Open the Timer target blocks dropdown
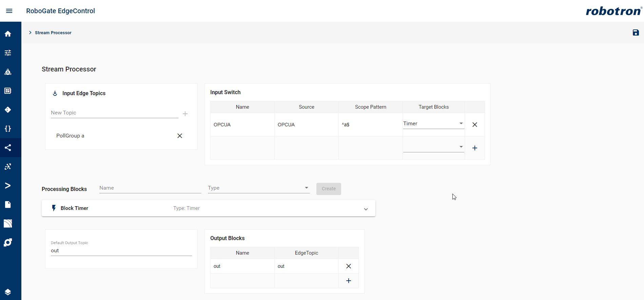Screen dimensions: 644x300 click(x=433, y=124)
